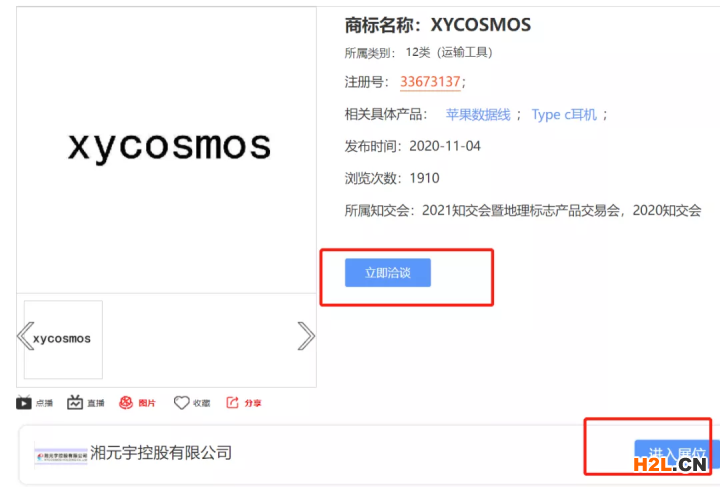Click the 进入展位 button

[x=677, y=455]
